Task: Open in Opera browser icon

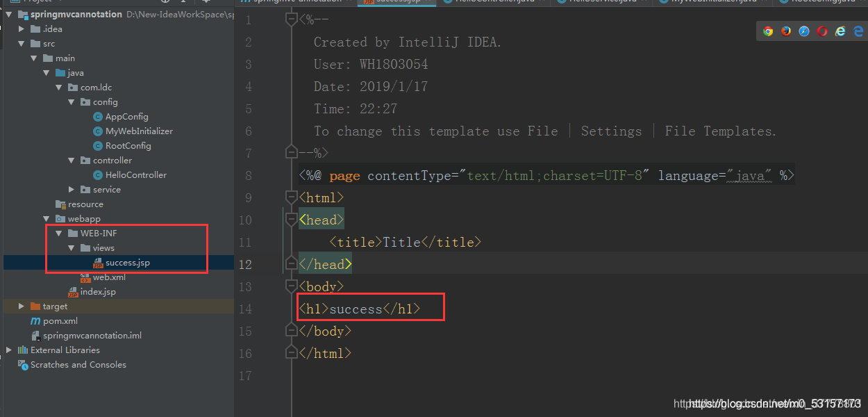Action: pyautogui.click(x=822, y=31)
